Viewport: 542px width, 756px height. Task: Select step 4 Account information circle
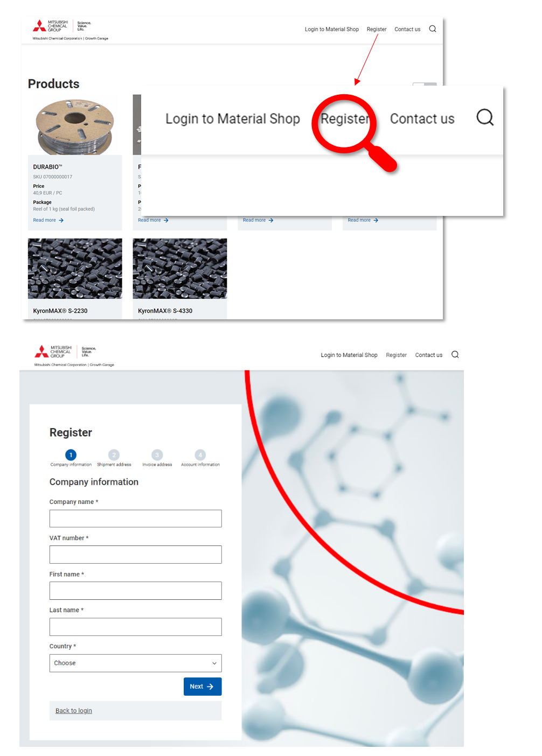[200, 455]
